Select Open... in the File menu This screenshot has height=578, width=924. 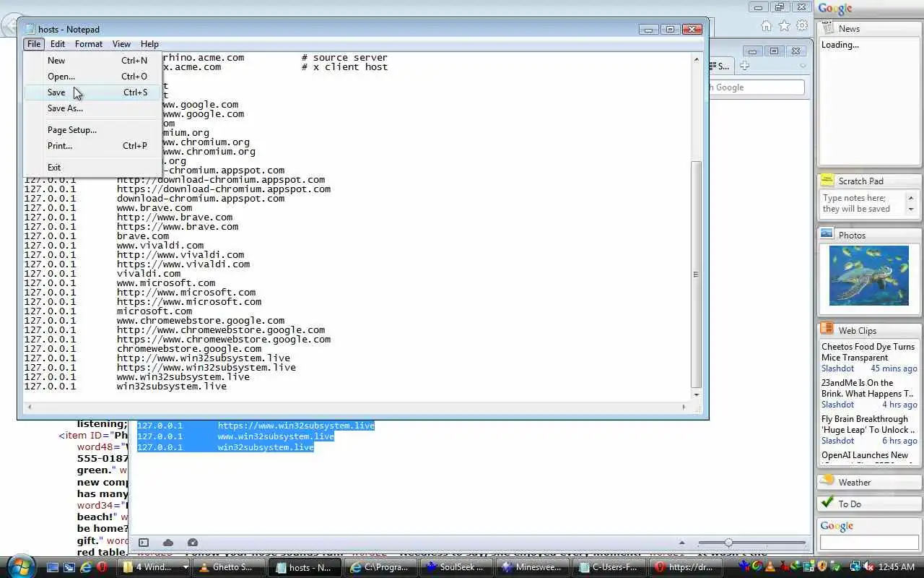coord(92,77)
